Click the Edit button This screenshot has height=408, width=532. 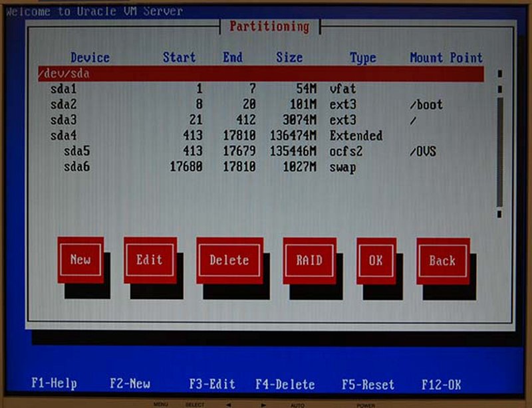pyautogui.click(x=150, y=260)
